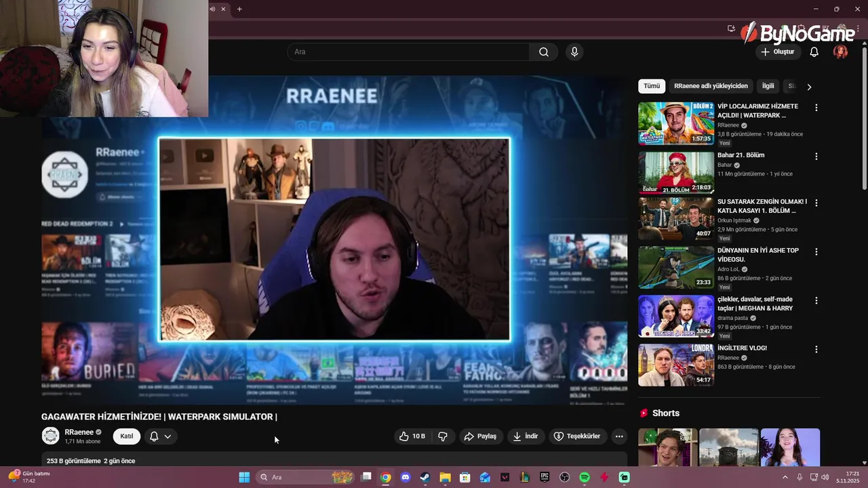The height and width of the screenshot is (488, 868).
Task: Click the Katıl join button
Action: 127,436
